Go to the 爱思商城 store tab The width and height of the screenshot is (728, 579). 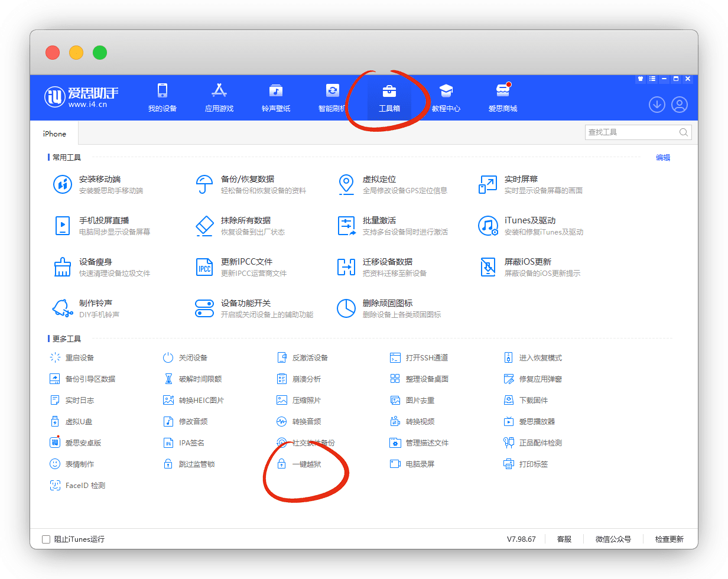(503, 97)
